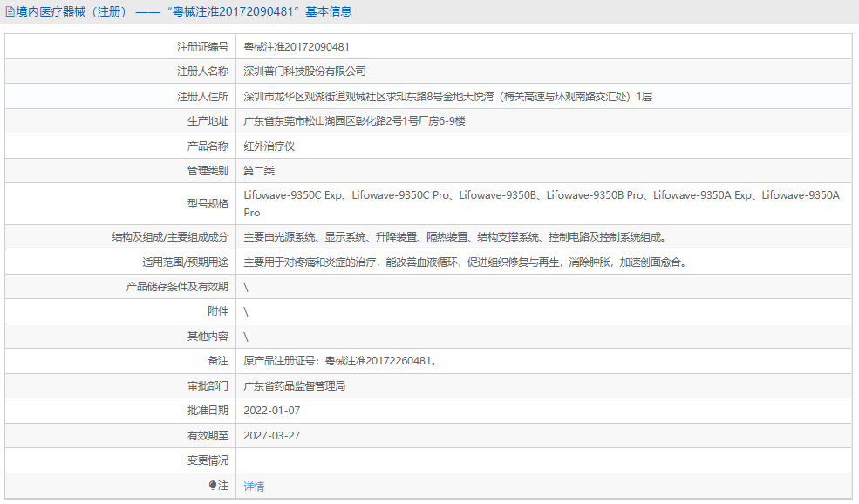Select the expiry date 2027-03-27
This screenshot has width=859, height=504.
point(272,435)
